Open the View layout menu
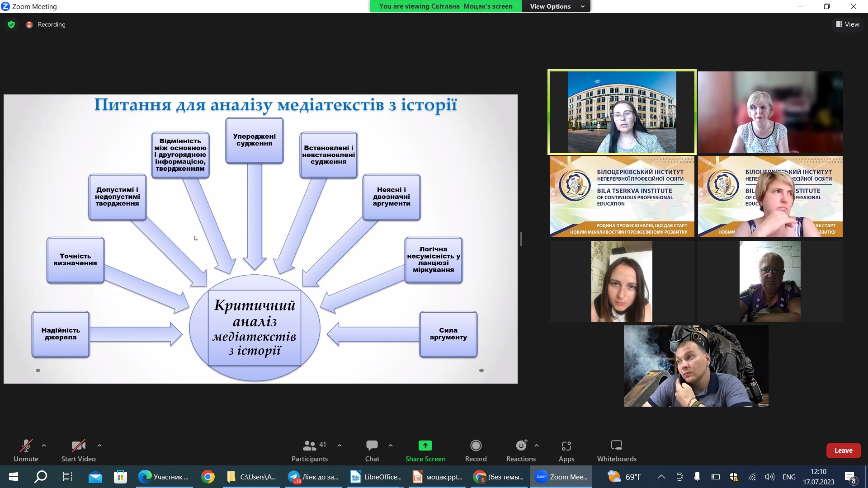The image size is (868, 488). pos(848,24)
